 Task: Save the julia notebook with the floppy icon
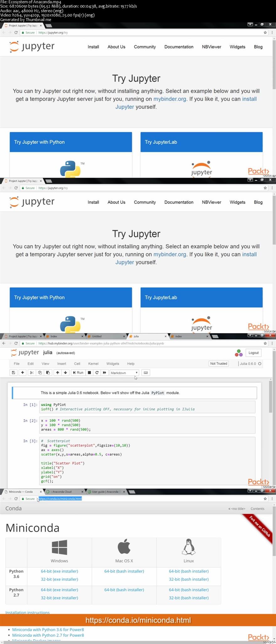(x=14, y=373)
